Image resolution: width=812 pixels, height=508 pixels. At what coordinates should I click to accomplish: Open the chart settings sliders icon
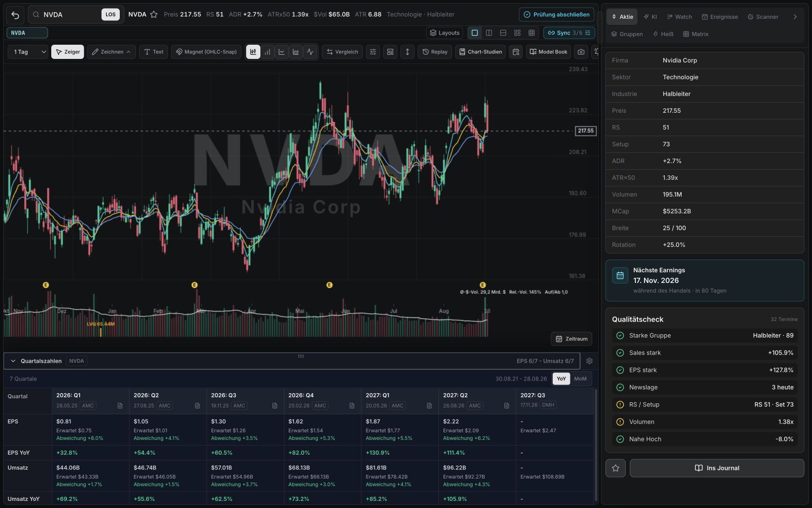pyautogui.click(x=373, y=52)
